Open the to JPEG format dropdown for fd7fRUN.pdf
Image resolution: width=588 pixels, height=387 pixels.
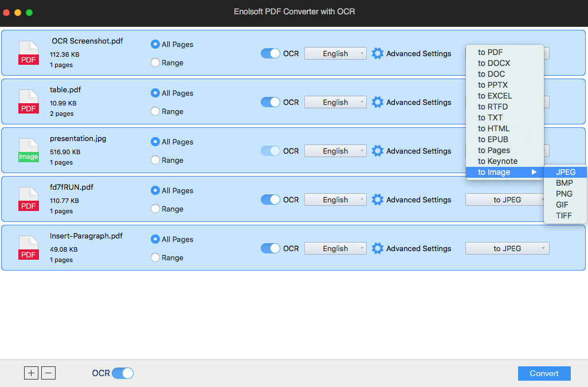click(x=505, y=200)
